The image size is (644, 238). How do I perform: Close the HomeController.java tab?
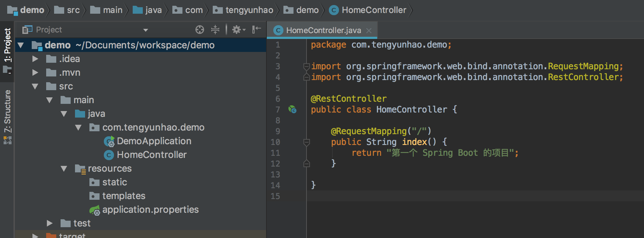tap(369, 31)
